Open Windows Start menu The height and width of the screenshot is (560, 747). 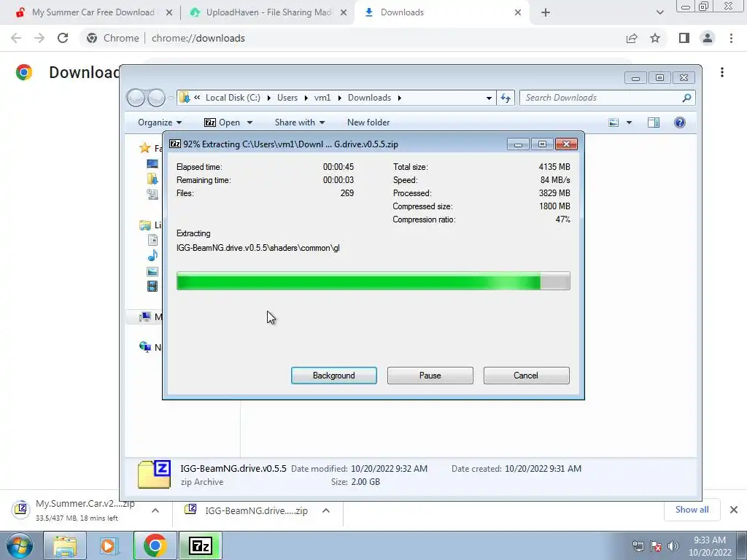(x=20, y=545)
